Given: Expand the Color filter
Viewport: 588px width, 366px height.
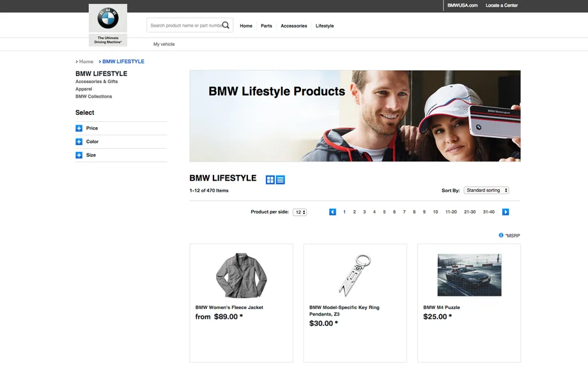Looking at the screenshot, I should tap(79, 142).
